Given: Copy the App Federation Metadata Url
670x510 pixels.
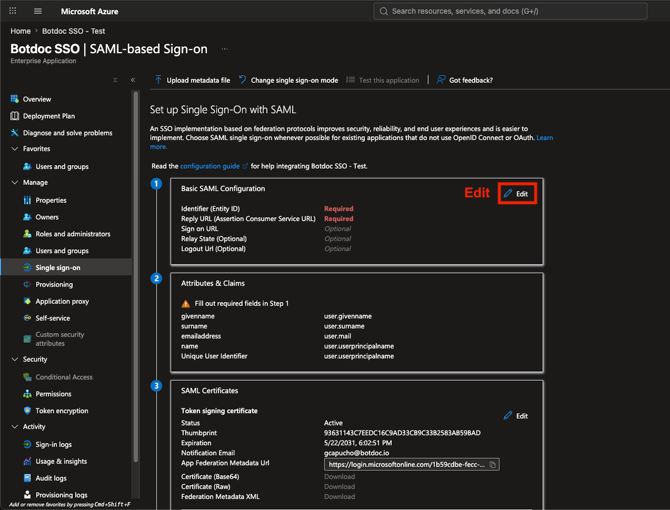Looking at the screenshot, I should [x=493, y=465].
